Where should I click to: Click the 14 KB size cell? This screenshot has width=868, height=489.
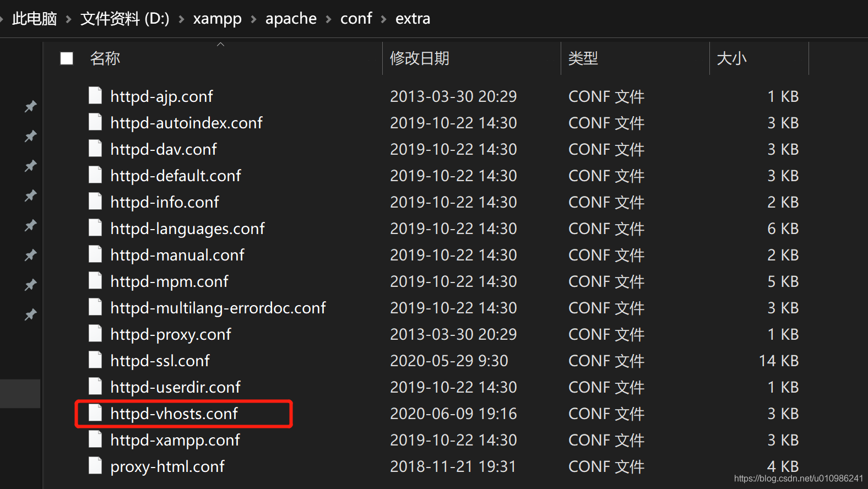click(779, 361)
